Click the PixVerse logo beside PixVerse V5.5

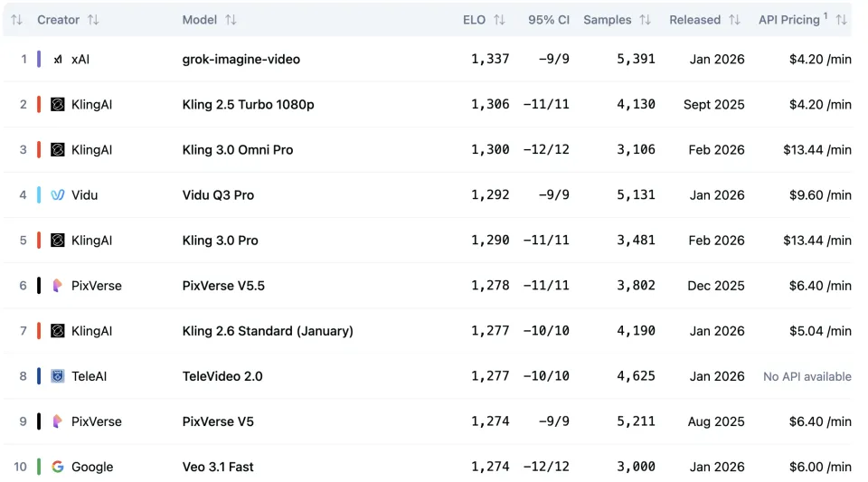(58, 286)
